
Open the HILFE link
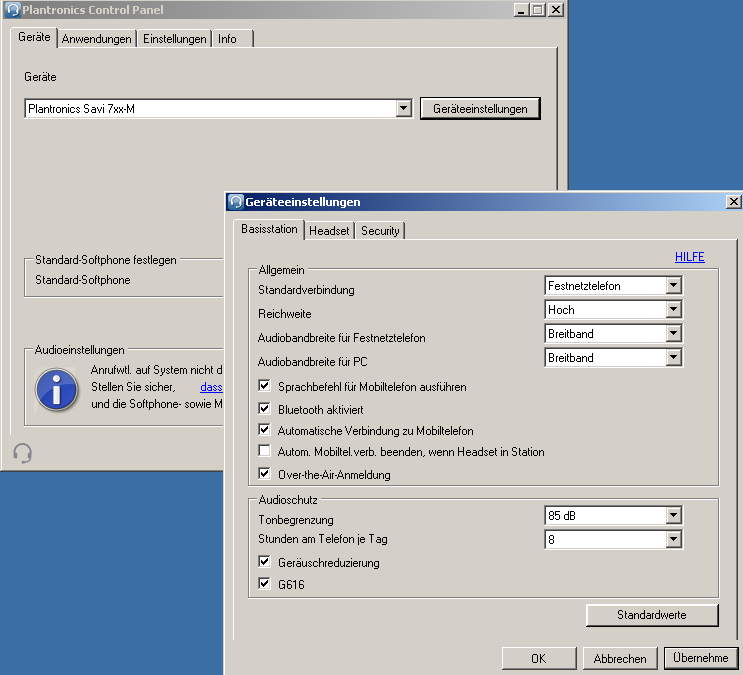pos(689,256)
